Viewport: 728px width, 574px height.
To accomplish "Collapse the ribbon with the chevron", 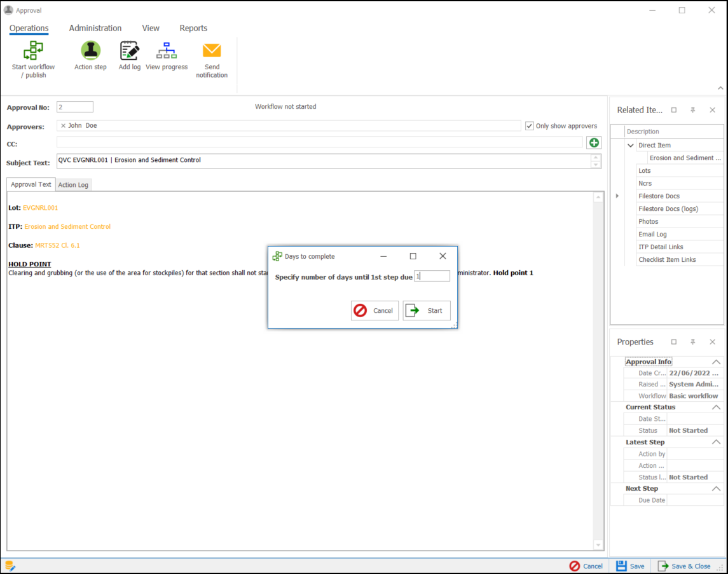I will pyautogui.click(x=720, y=88).
